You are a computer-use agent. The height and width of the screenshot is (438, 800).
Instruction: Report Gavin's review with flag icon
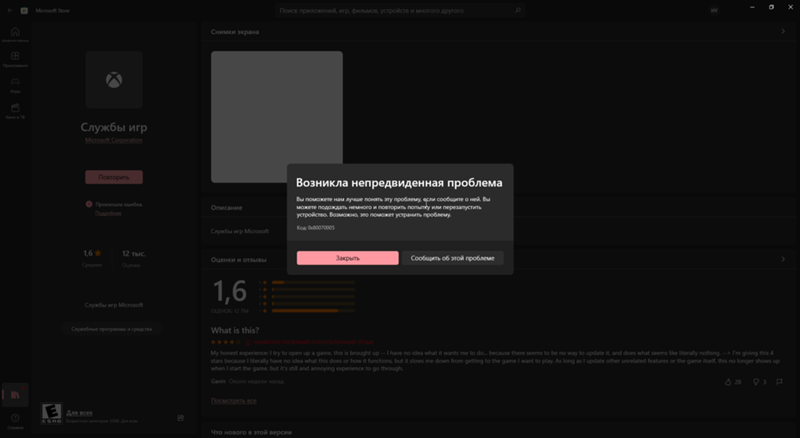click(780, 382)
